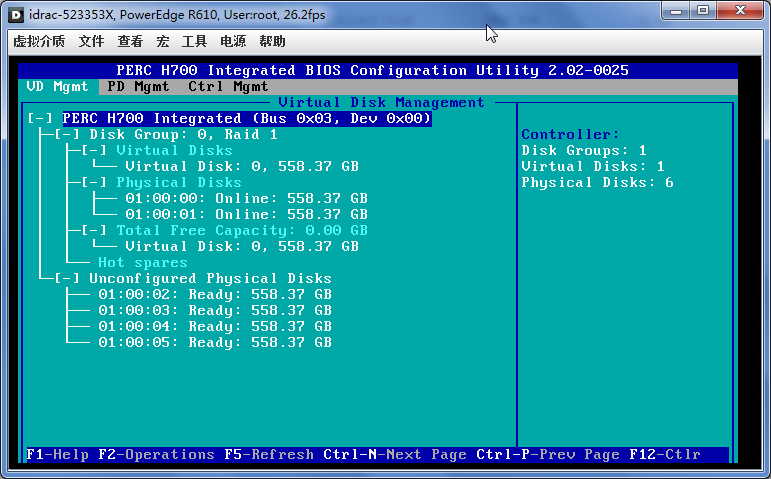Switch to the VD Mgmt tab
The image size is (771, 479).
[x=58, y=87]
